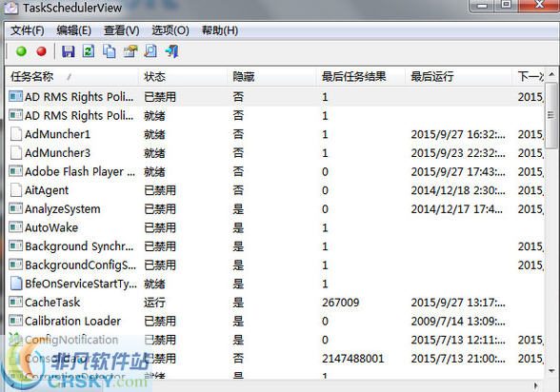Click icon beside BfeOnServiceStartTy... row
The height and width of the screenshot is (392, 560).
pyautogui.click(x=15, y=284)
